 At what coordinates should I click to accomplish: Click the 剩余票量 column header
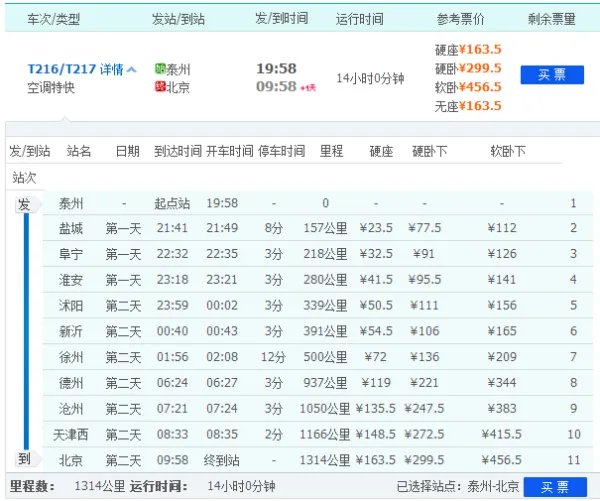point(552,19)
